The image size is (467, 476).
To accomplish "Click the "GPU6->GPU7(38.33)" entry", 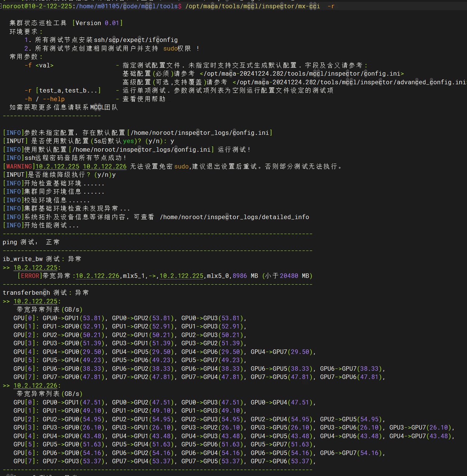I will [x=351, y=369].
